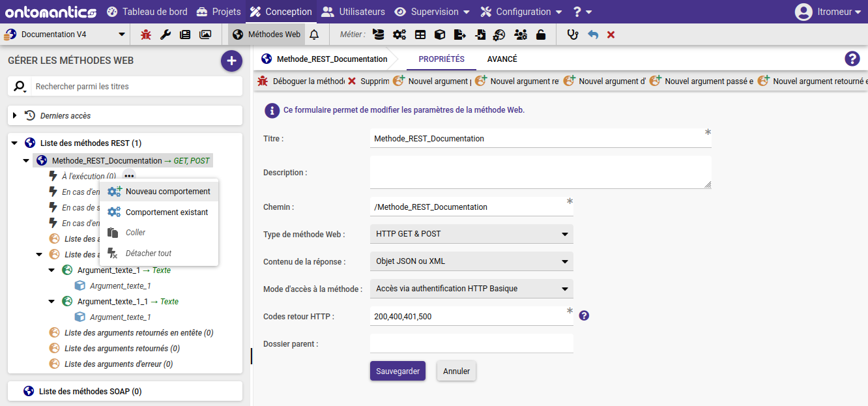Click the notification bell icon
The image size is (868, 406).
tap(314, 35)
